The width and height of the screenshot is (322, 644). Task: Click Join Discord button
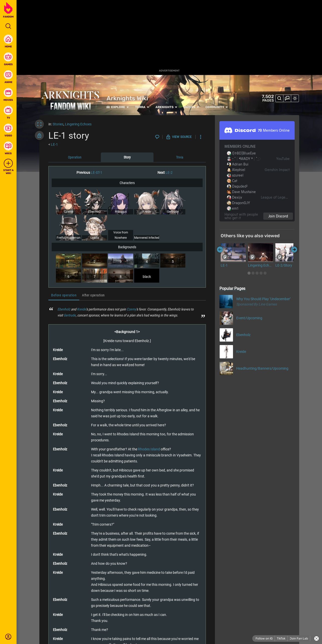click(x=278, y=216)
